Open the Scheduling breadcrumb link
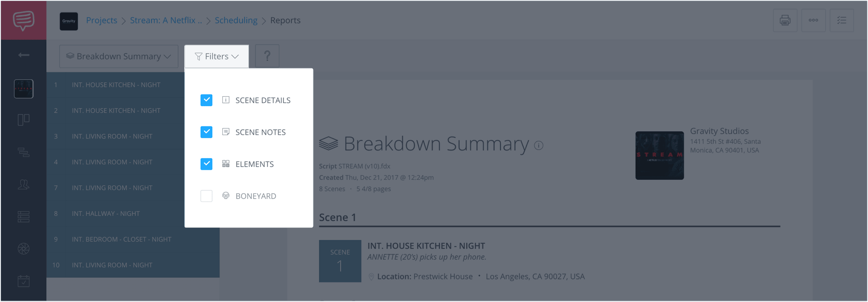 [236, 20]
